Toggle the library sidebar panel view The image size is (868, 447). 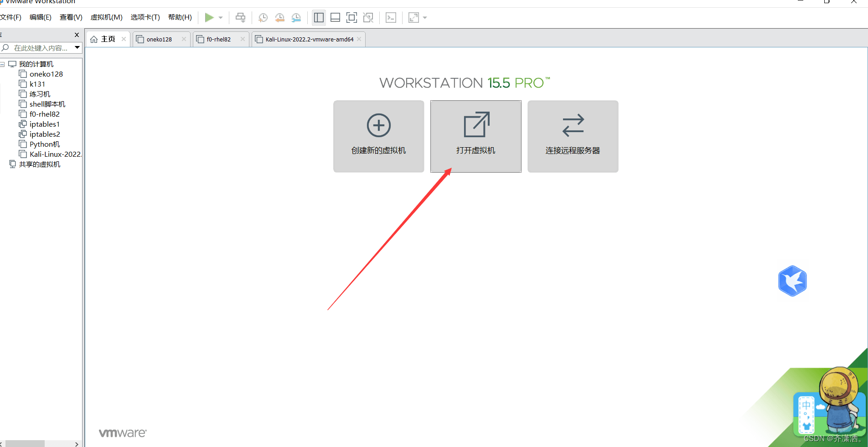(x=319, y=18)
